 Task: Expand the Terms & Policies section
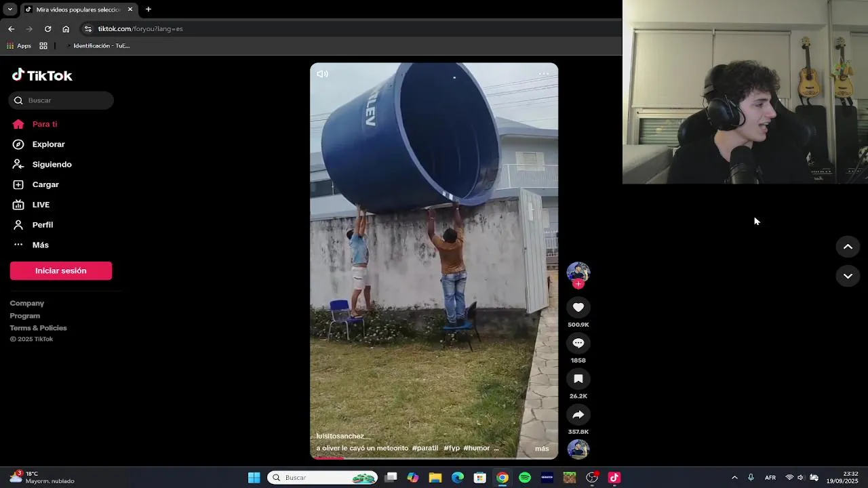(39, 328)
